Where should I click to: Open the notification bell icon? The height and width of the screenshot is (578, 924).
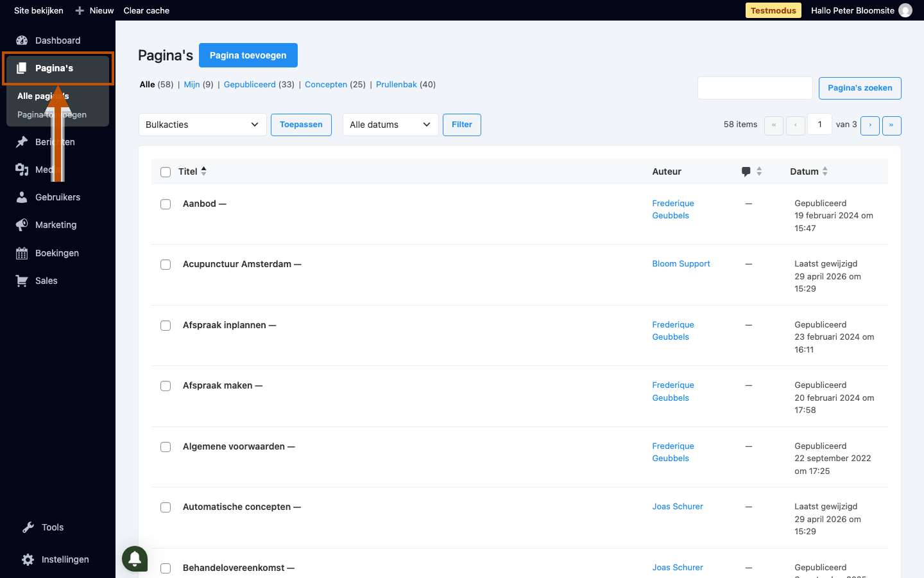click(135, 559)
